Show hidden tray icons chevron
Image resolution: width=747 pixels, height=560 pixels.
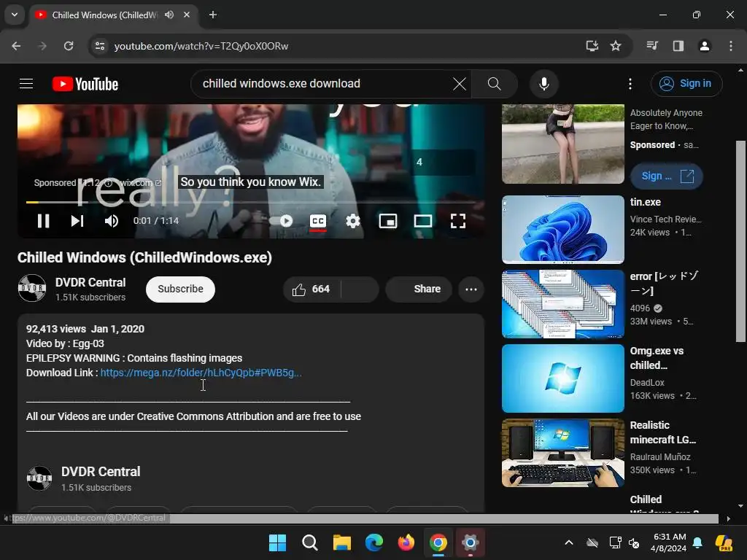coord(569,542)
